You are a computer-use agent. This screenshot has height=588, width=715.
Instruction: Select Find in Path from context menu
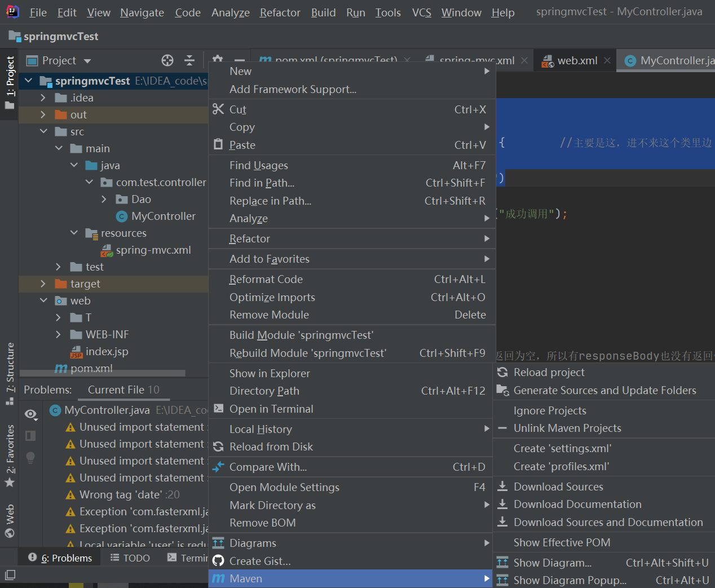pyautogui.click(x=352, y=183)
